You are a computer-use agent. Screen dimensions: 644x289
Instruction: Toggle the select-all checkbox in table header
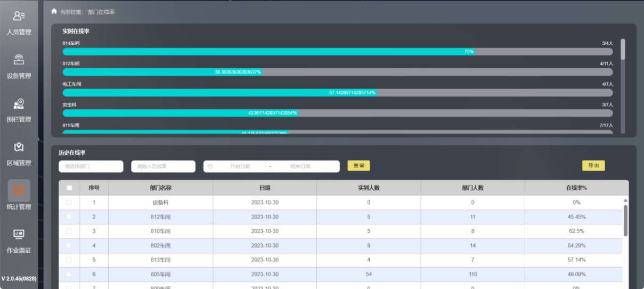coord(69,188)
